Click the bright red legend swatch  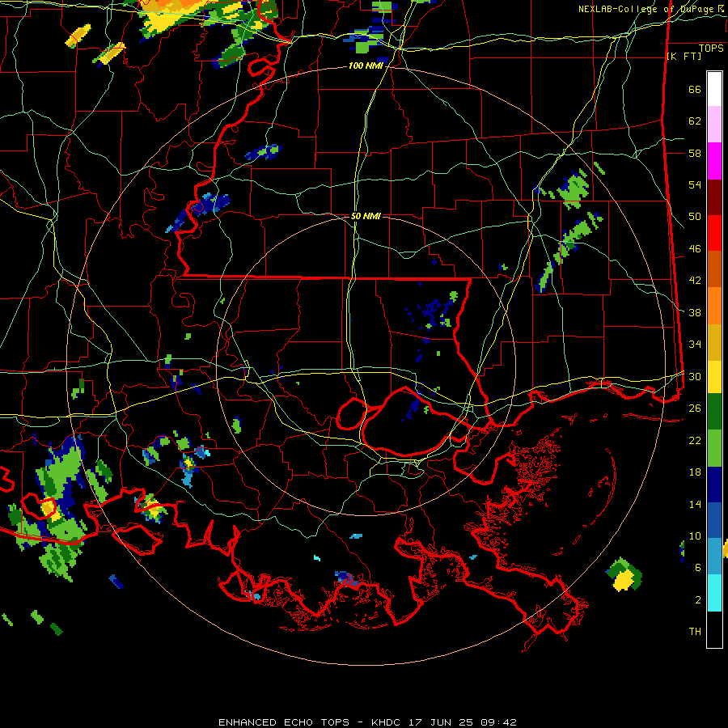(714, 233)
